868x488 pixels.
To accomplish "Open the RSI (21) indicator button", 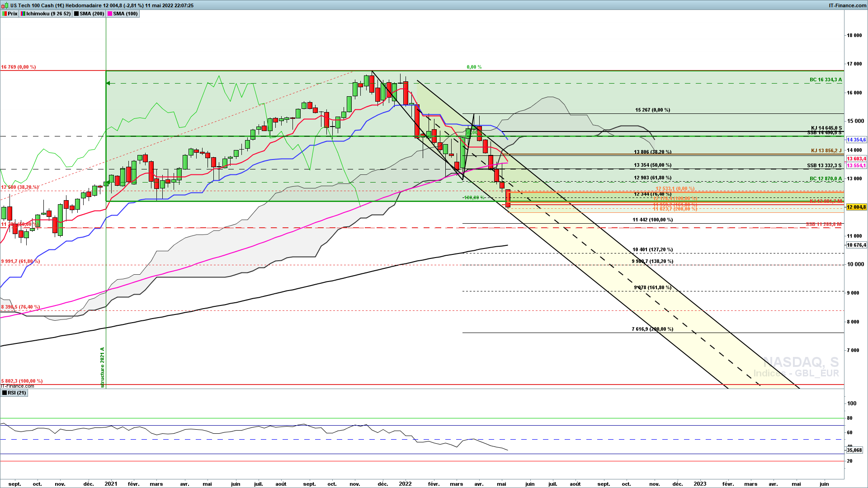I will pyautogui.click(x=14, y=393).
